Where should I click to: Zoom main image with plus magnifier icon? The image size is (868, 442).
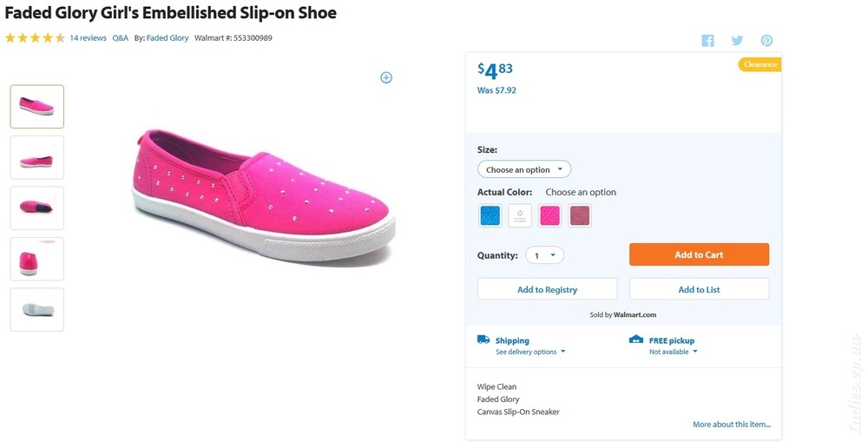point(386,77)
